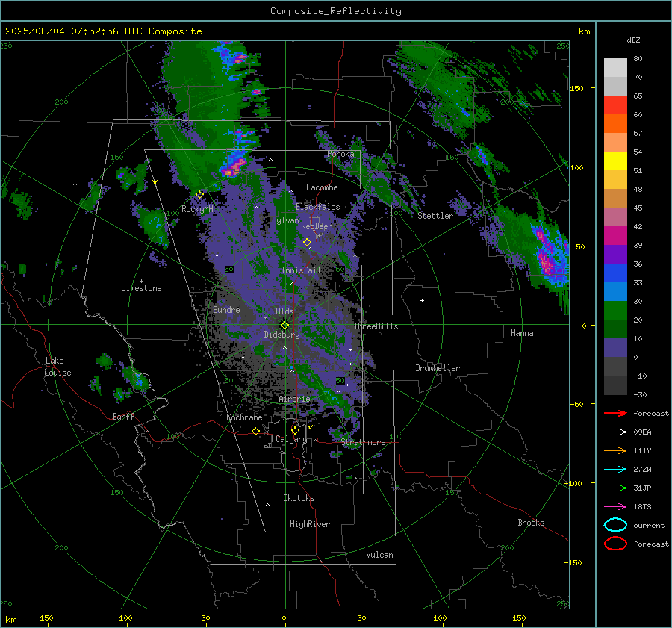Viewport: 672px width, 628px height.
Task: Click the Airdrie city label
Action: click(294, 399)
